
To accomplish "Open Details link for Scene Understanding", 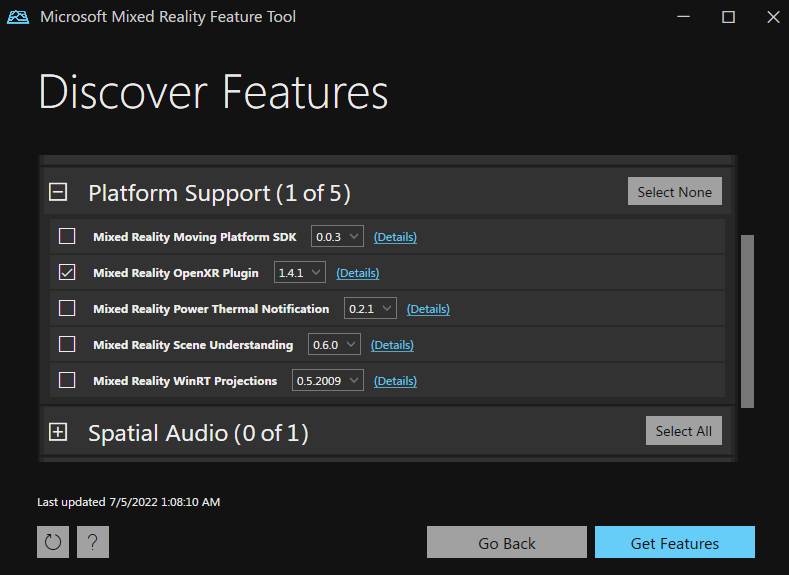I will [392, 345].
